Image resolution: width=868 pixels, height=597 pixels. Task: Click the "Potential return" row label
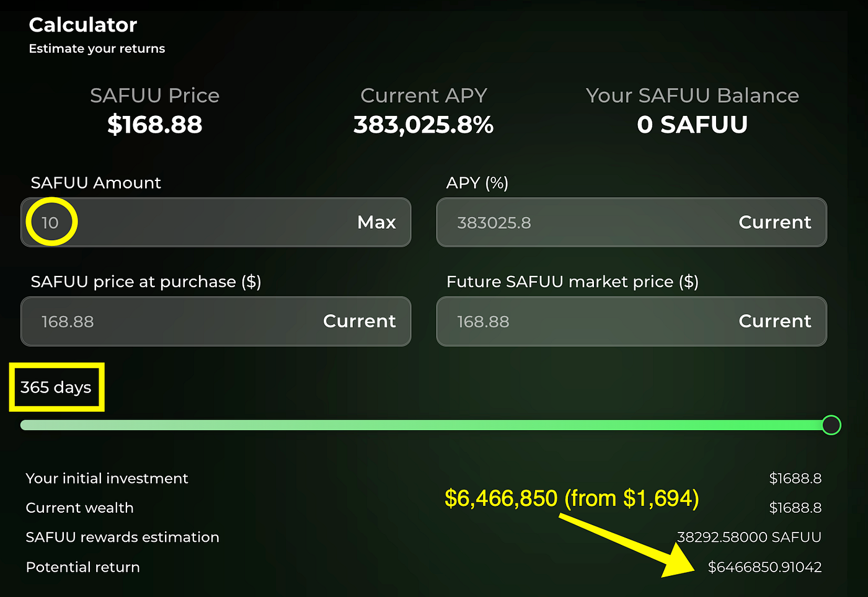tap(83, 567)
